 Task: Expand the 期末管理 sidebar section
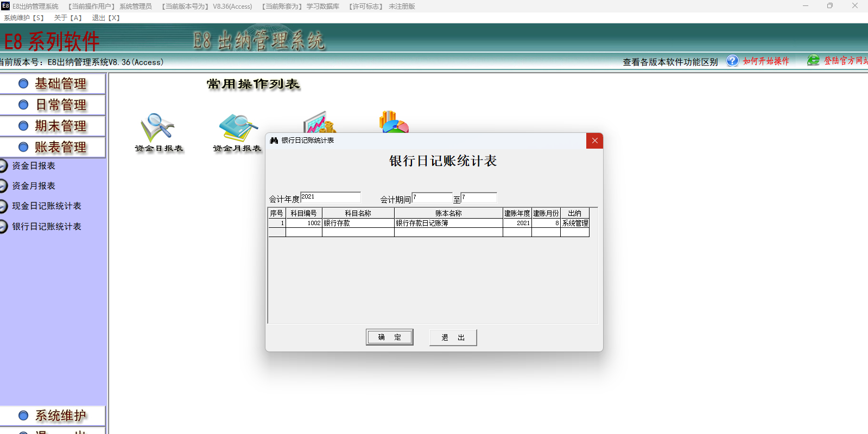53,126
